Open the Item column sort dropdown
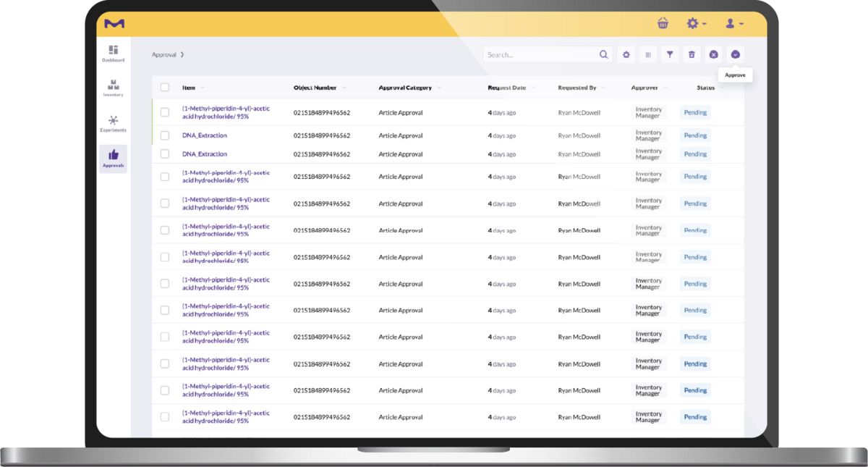868x467 pixels. [201, 86]
